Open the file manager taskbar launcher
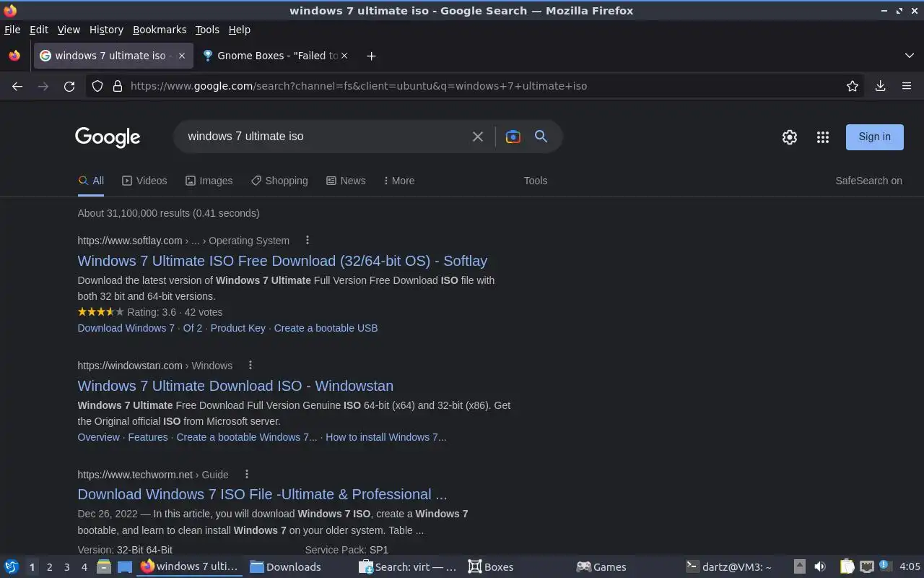This screenshot has height=578, width=924. pos(104,567)
